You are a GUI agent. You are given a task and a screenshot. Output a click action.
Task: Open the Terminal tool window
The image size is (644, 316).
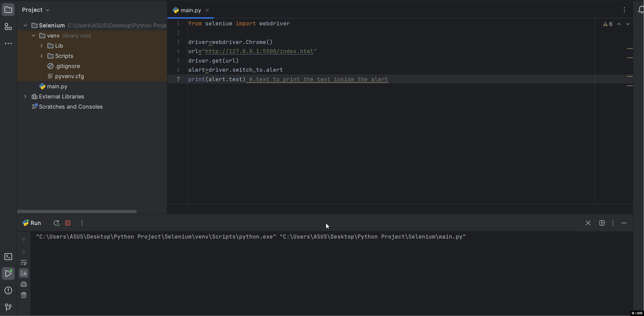tap(8, 257)
